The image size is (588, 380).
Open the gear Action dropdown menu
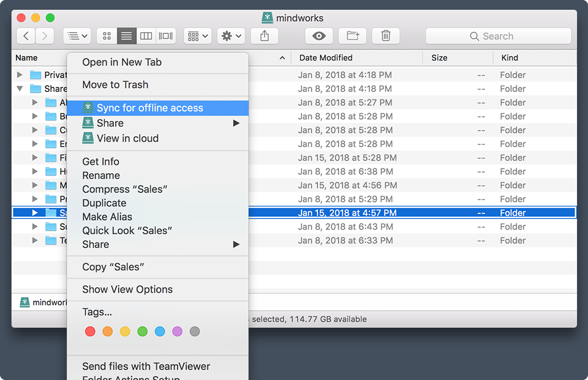[231, 36]
